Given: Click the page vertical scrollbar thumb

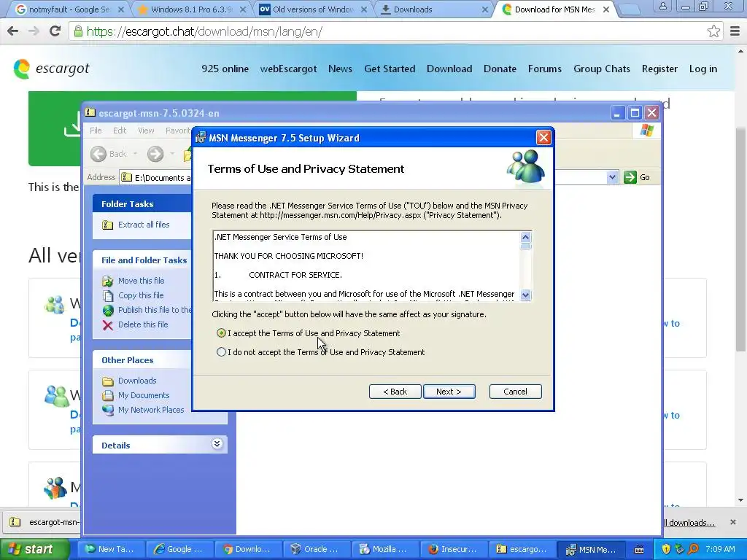Looking at the screenshot, I should point(740,239).
